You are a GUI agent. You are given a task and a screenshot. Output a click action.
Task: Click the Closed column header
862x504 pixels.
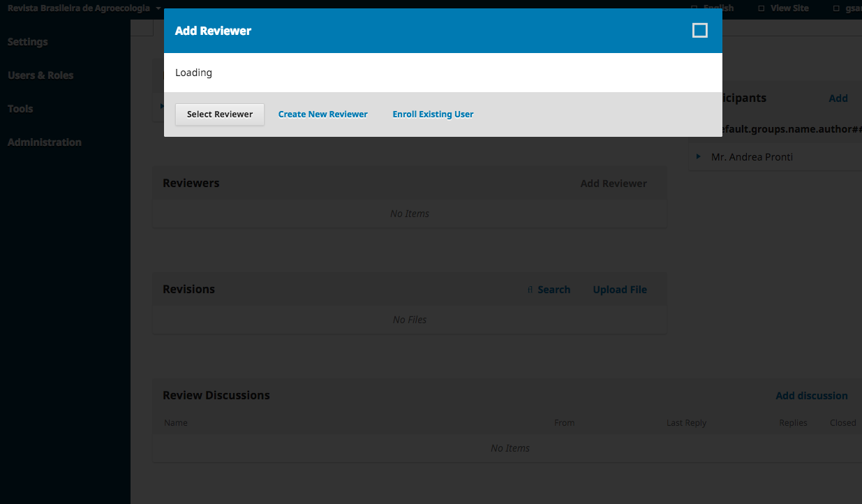tap(842, 423)
